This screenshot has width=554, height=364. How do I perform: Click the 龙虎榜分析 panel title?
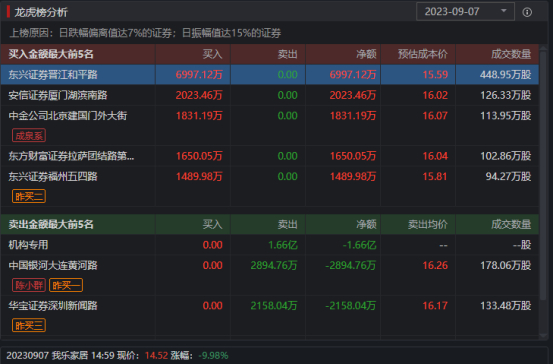pyautogui.click(x=41, y=12)
